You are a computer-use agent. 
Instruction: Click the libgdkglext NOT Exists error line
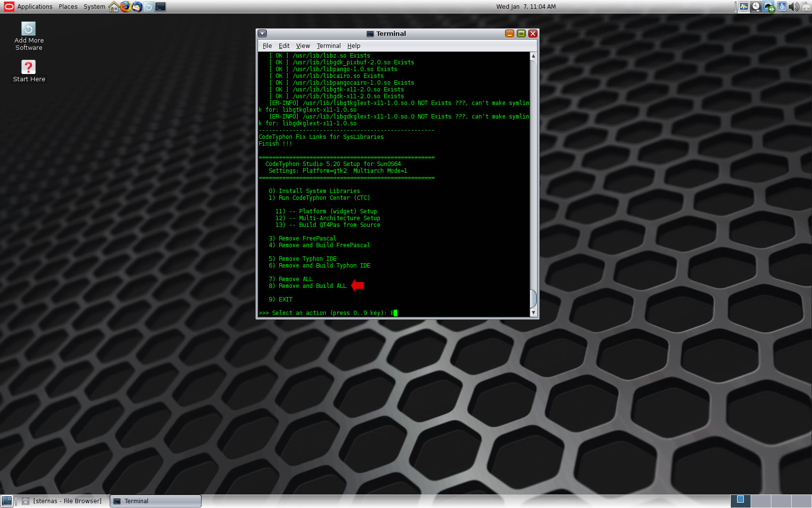(x=394, y=120)
